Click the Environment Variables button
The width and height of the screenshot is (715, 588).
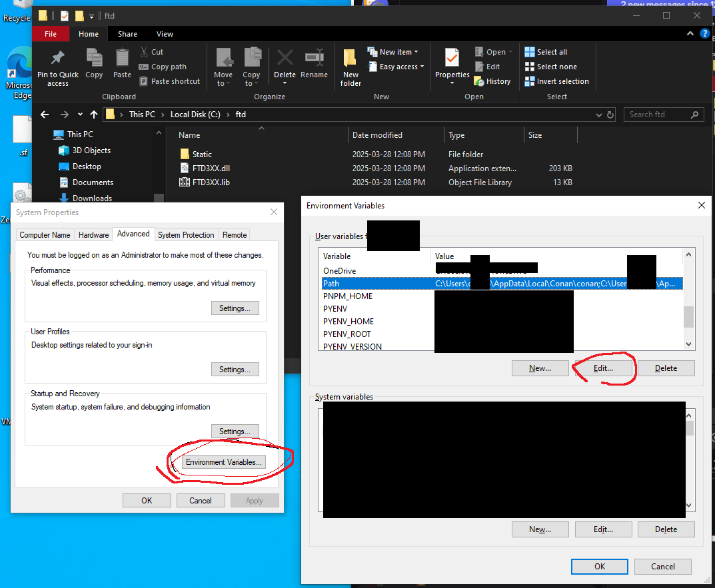(224, 462)
